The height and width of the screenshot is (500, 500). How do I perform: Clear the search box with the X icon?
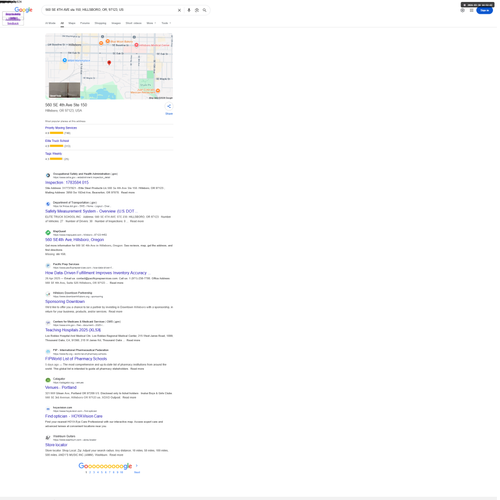[x=179, y=10]
